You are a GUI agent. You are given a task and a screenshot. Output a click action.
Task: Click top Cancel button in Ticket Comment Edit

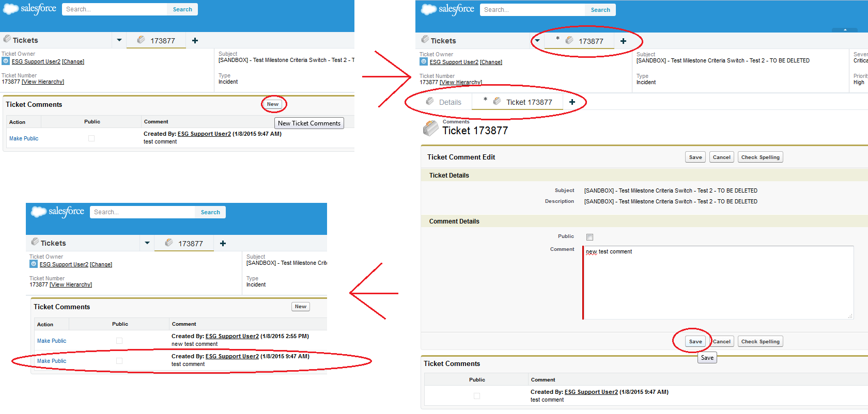click(x=721, y=157)
